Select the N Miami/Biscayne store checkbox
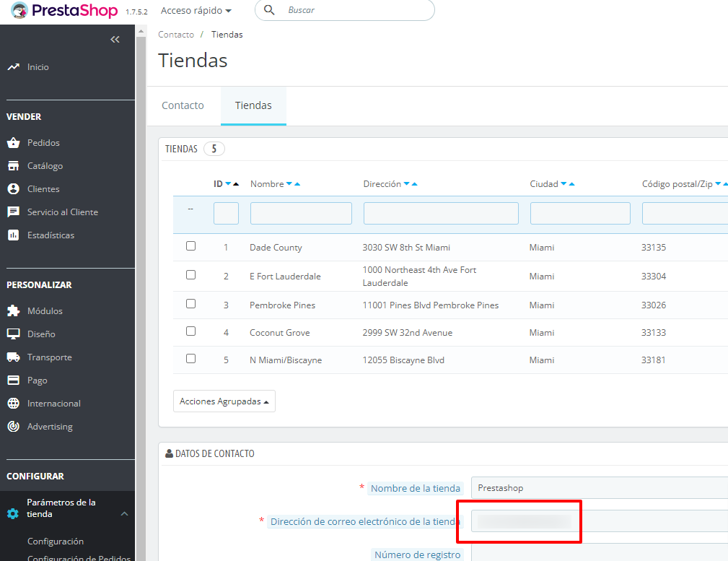 tap(190, 358)
